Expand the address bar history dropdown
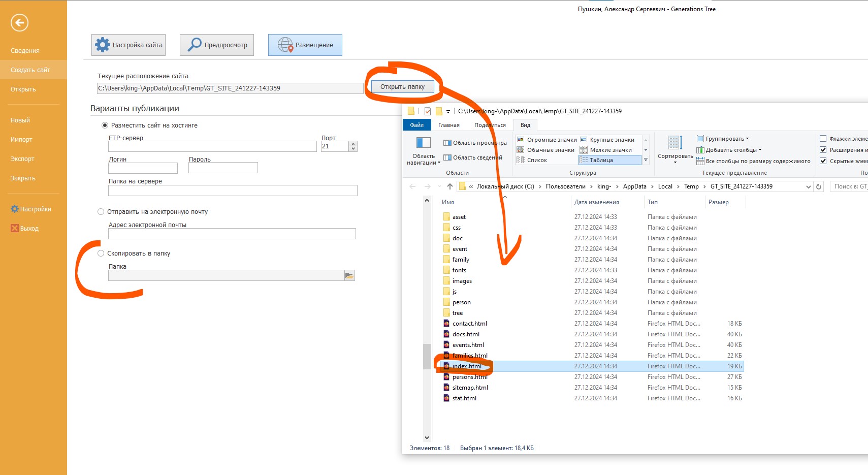The image size is (868, 475). tap(809, 186)
